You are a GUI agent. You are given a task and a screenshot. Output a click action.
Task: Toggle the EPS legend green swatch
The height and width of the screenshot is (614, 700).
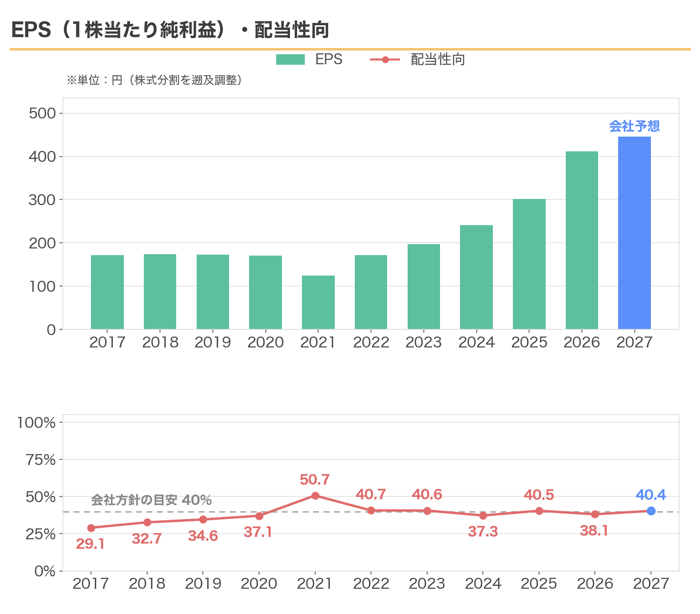[x=290, y=59]
